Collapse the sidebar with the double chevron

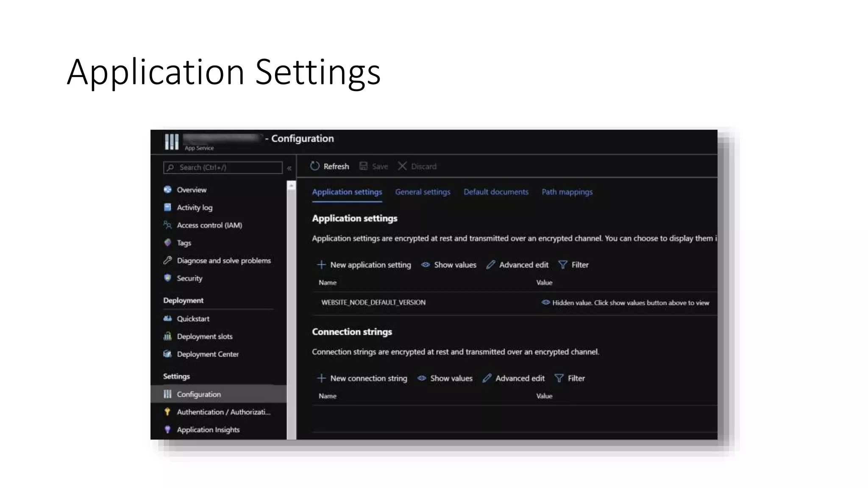point(289,168)
